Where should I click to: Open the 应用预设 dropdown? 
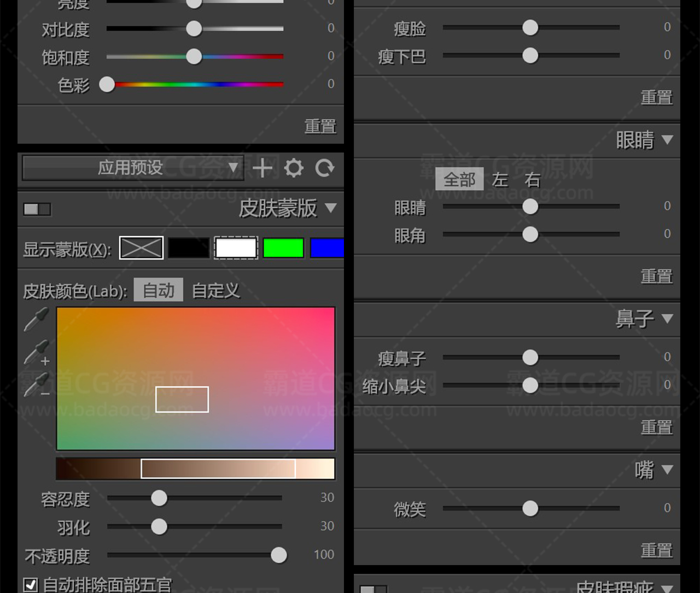pyautogui.click(x=132, y=168)
